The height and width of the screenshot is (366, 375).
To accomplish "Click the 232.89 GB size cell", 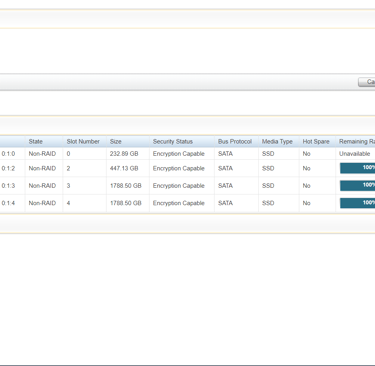I will 124,154.
